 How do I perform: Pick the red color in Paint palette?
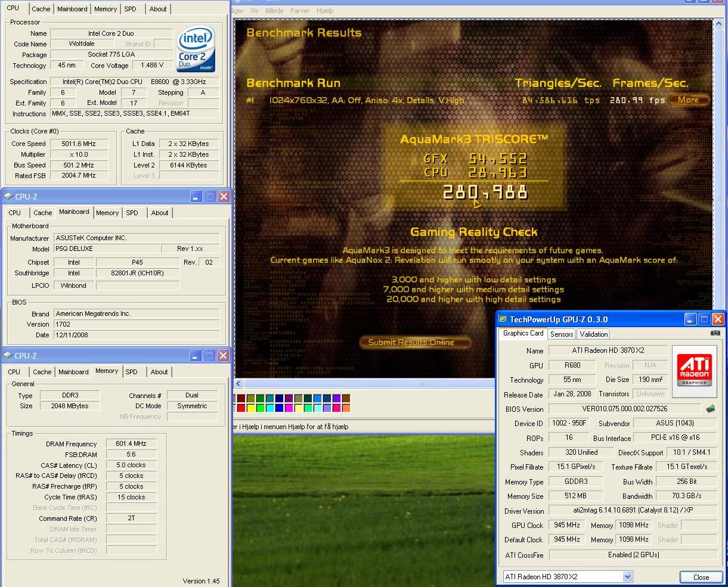coord(241,408)
